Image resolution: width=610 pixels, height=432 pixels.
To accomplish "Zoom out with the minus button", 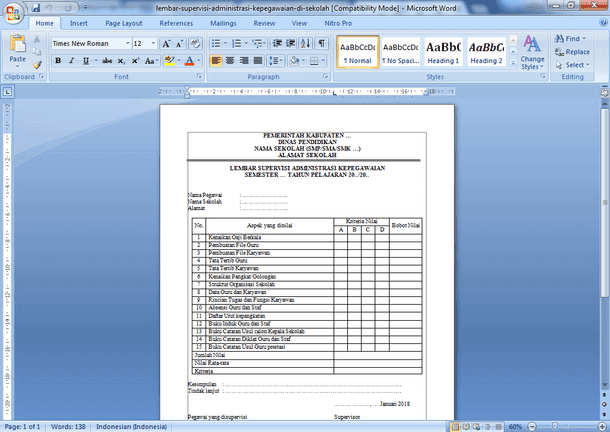I will pos(532,427).
